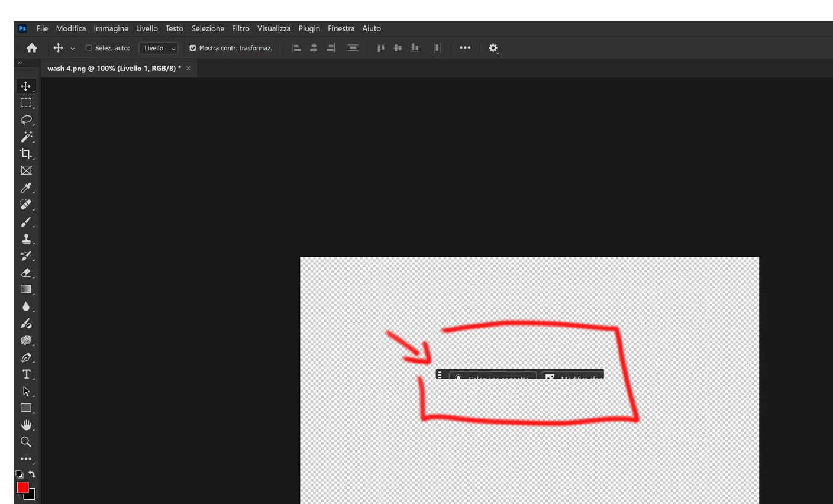Open the Livello auto-select dropdown
The image size is (833, 504).
(x=158, y=48)
